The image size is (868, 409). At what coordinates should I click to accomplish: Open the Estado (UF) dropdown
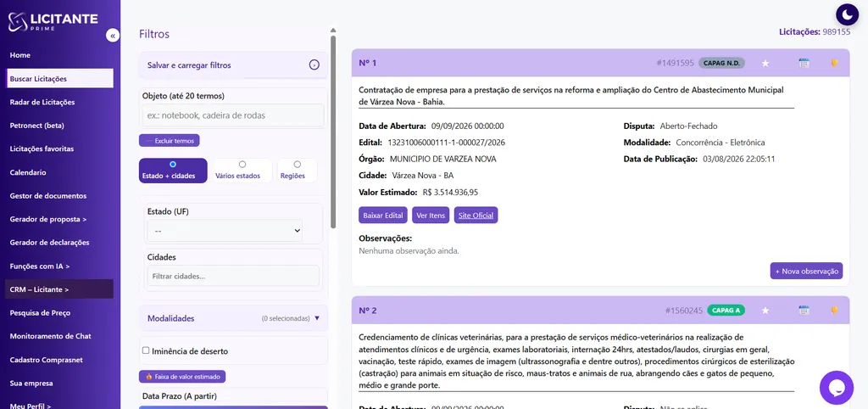click(x=224, y=231)
